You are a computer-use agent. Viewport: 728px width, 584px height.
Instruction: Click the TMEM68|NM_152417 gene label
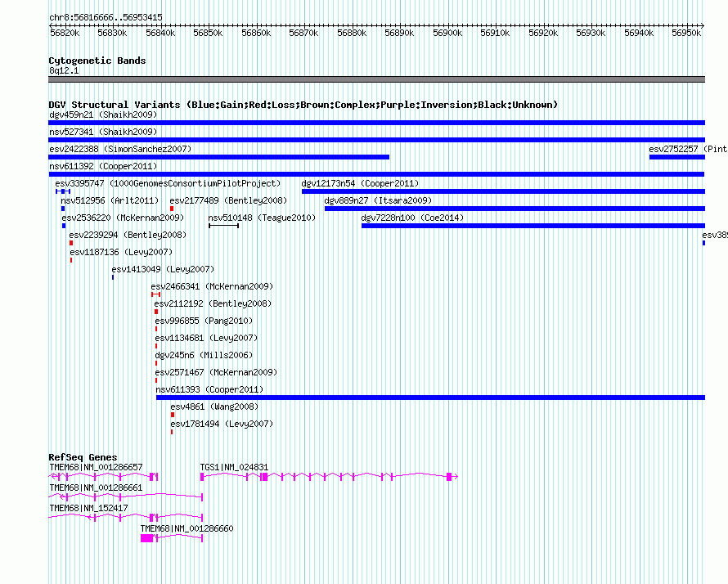[x=88, y=508]
